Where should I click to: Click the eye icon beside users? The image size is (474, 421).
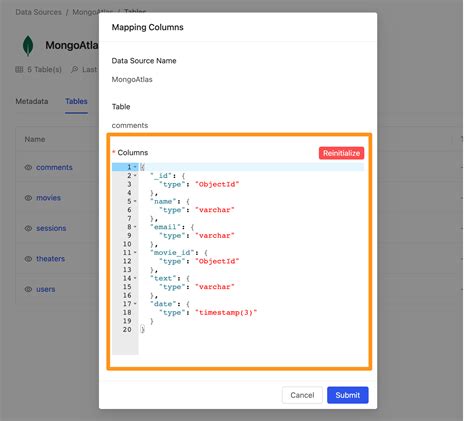[x=28, y=289]
